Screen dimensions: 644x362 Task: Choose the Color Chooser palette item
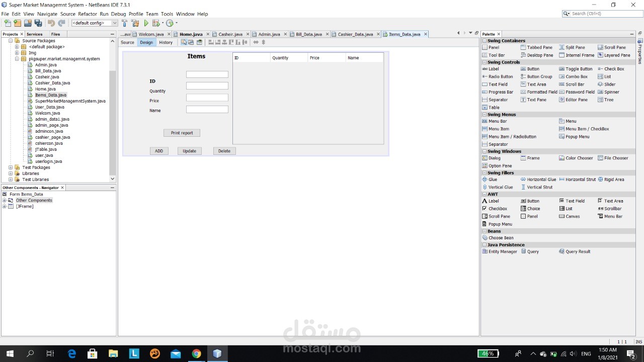576,158
